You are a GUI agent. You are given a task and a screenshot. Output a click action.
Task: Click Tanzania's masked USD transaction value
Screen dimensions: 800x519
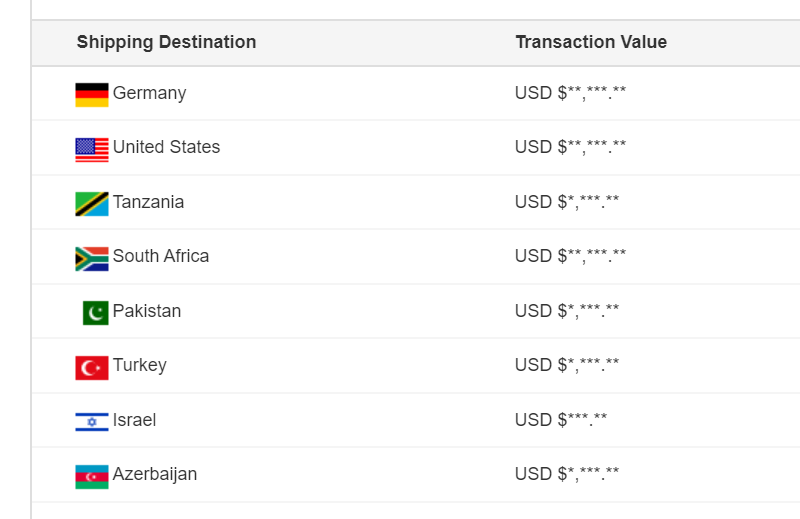click(567, 202)
